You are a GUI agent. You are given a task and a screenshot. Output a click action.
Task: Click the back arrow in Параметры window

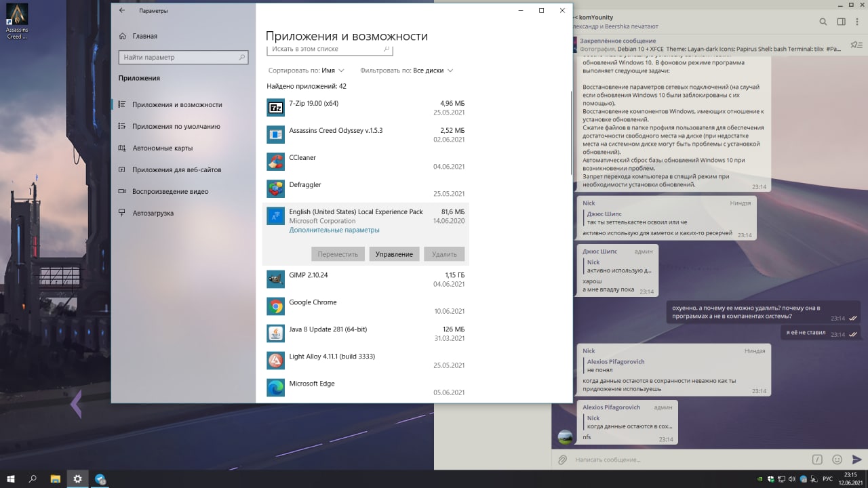[x=122, y=11]
